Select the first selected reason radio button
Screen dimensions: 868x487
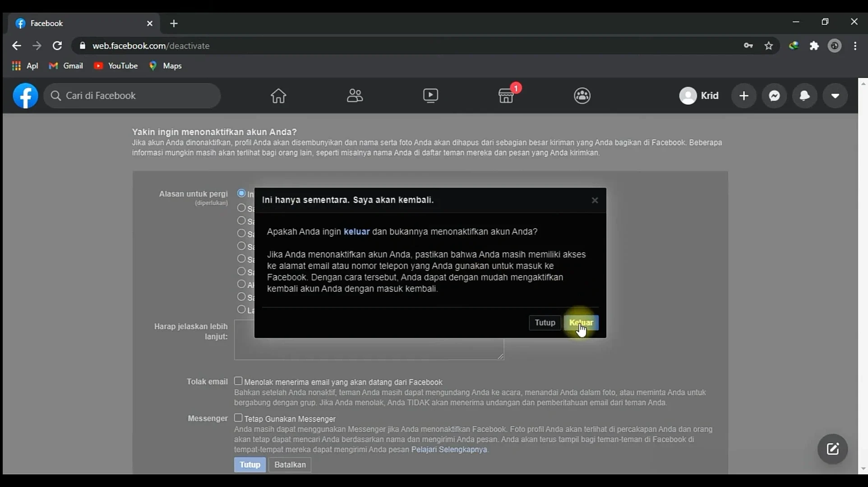pos(241,193)
